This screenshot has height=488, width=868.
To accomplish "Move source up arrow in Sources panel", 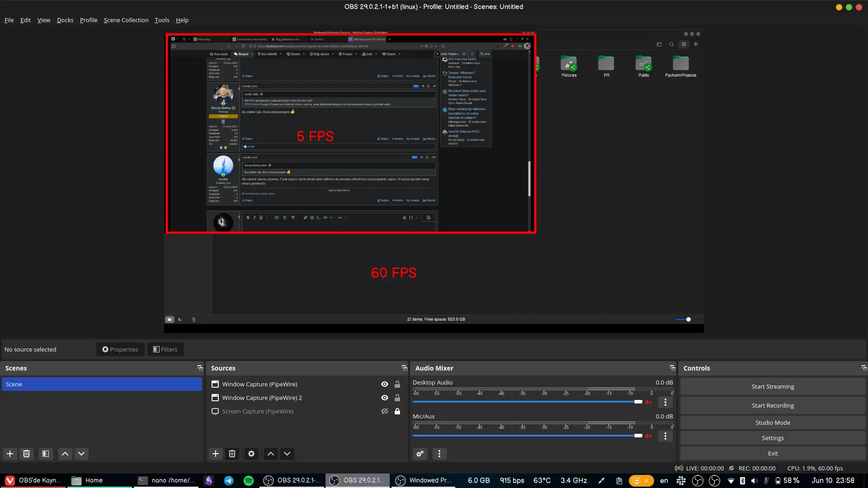I will pos(271,454).
